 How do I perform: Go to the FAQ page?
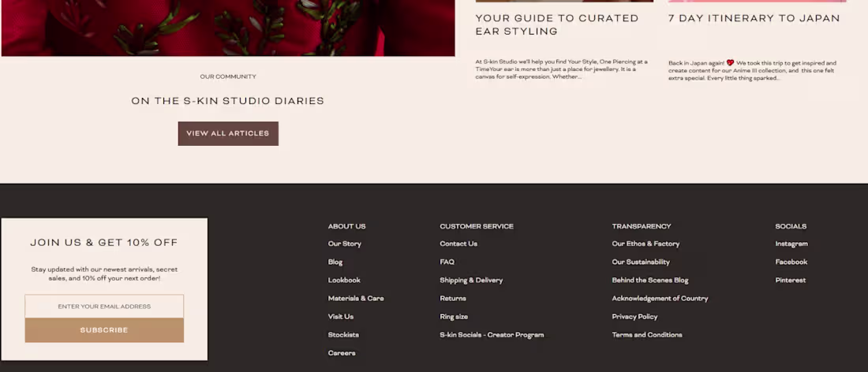(x=447, y=262)
